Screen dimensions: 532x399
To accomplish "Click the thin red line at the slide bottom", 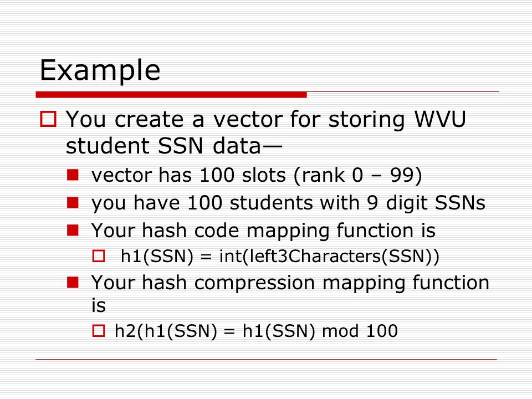I will [x=266, y=359].
